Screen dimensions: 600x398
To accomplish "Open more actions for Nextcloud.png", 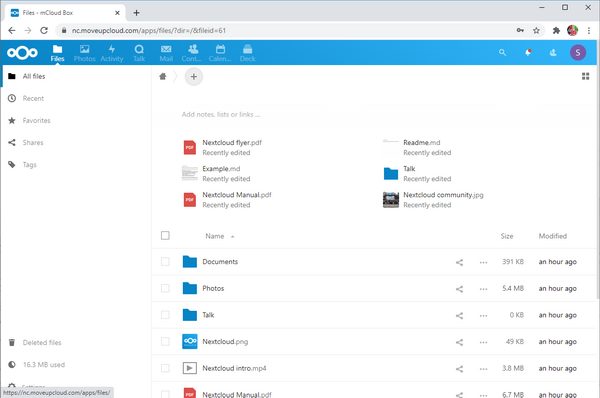I will tap(483, 342).
